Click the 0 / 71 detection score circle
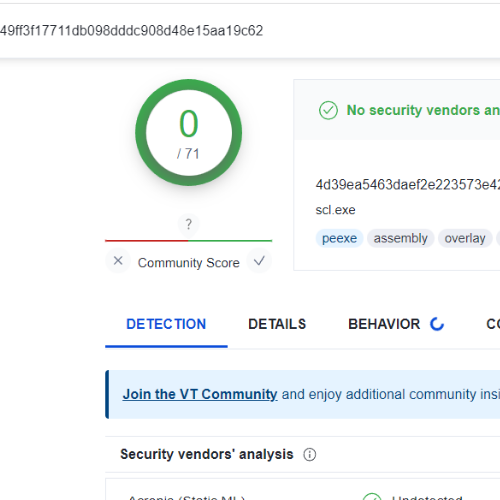 [189, 132]
